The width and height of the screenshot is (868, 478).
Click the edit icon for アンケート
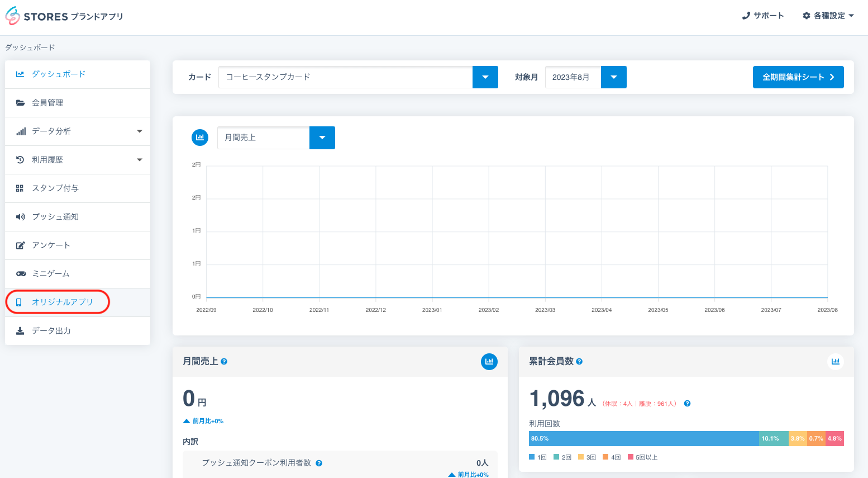(20, 245)
